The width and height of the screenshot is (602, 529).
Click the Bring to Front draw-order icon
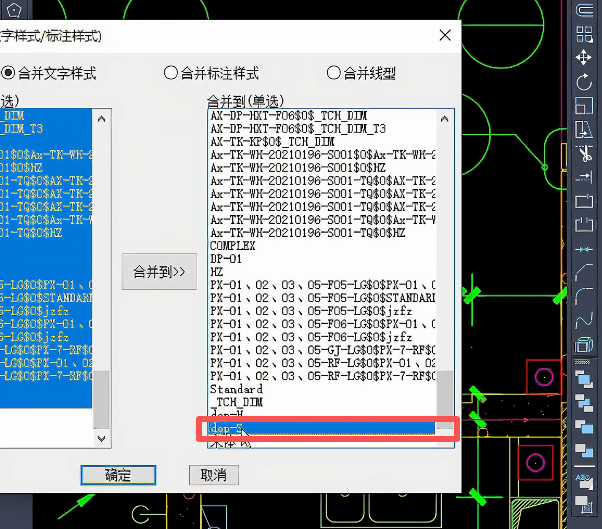(x=584, y=379)
